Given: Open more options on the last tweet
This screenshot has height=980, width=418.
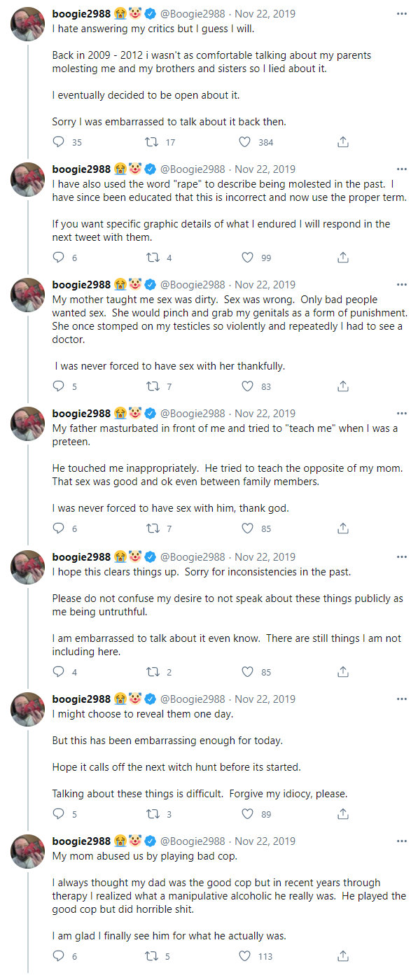Looking at the screenshot, I should (401, 841).
